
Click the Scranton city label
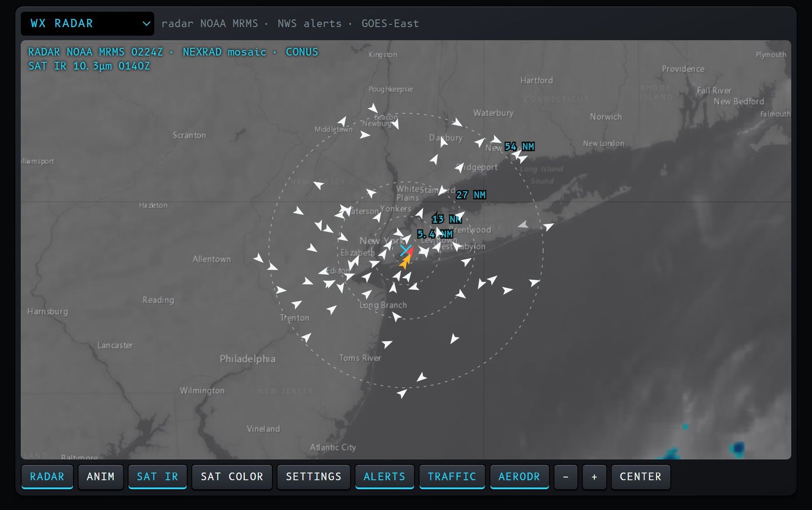point(189,135)
